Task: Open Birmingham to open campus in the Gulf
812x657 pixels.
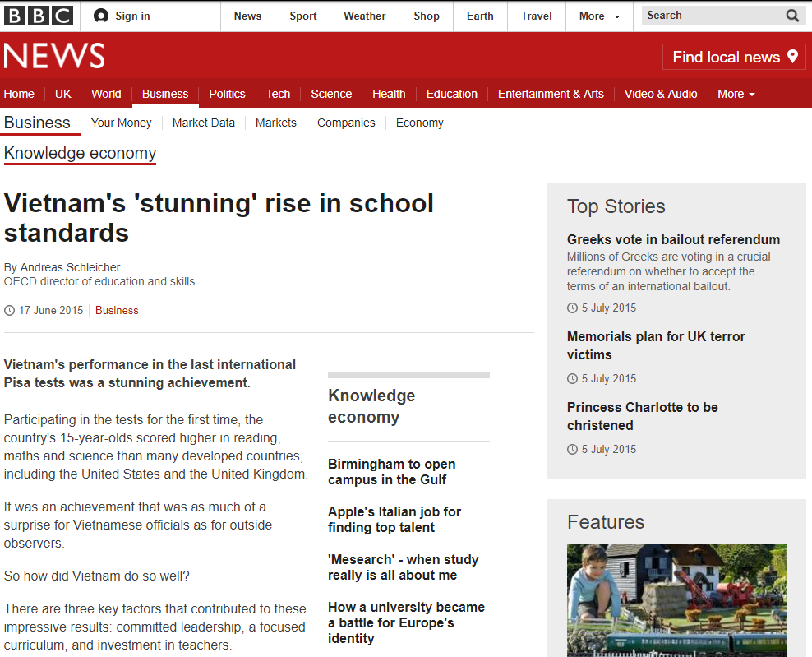Action: tap(392, 472)
